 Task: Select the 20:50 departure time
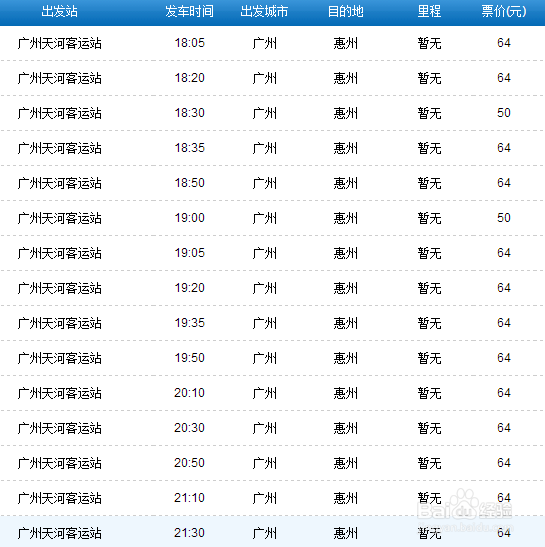189,463
